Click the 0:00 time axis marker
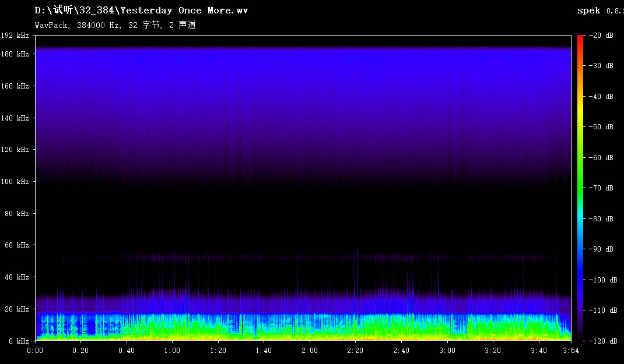Screen dimensions: 624x364 point(36,351)
